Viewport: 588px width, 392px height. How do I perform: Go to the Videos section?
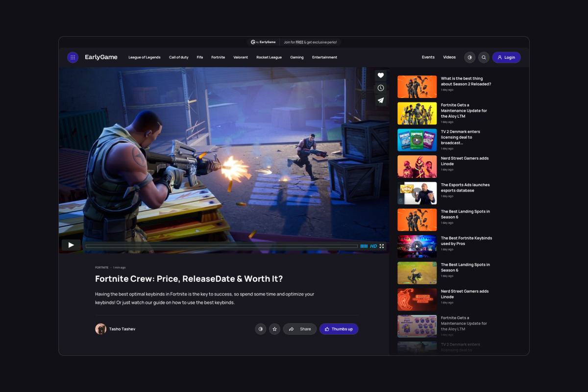(449, 57)
